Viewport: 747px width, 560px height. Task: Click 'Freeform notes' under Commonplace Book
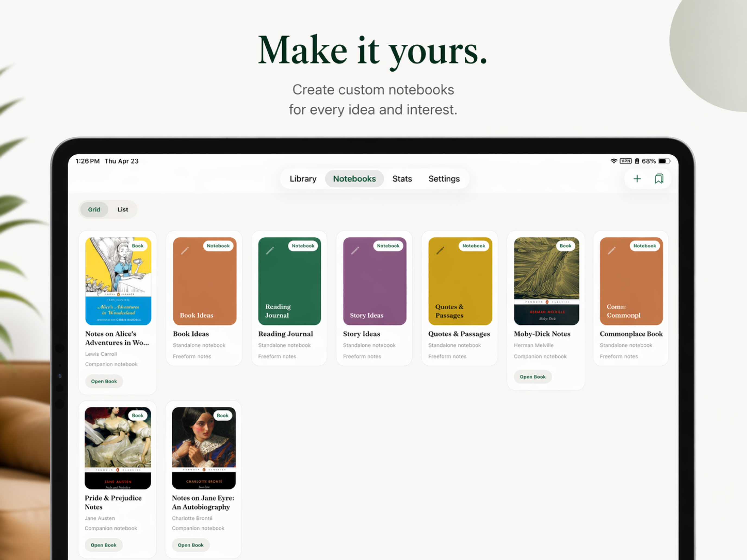[x=619, y=357]
